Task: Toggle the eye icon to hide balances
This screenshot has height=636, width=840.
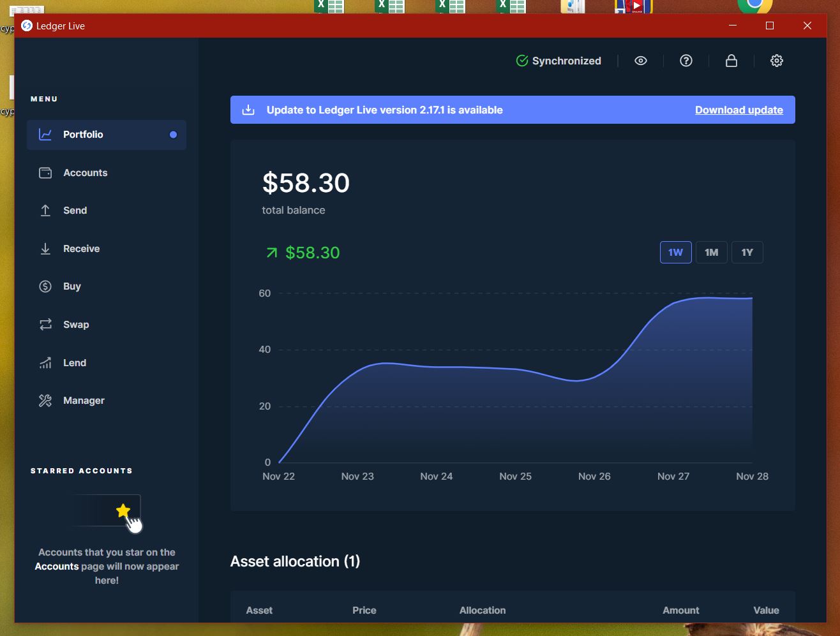Action: 641,61
